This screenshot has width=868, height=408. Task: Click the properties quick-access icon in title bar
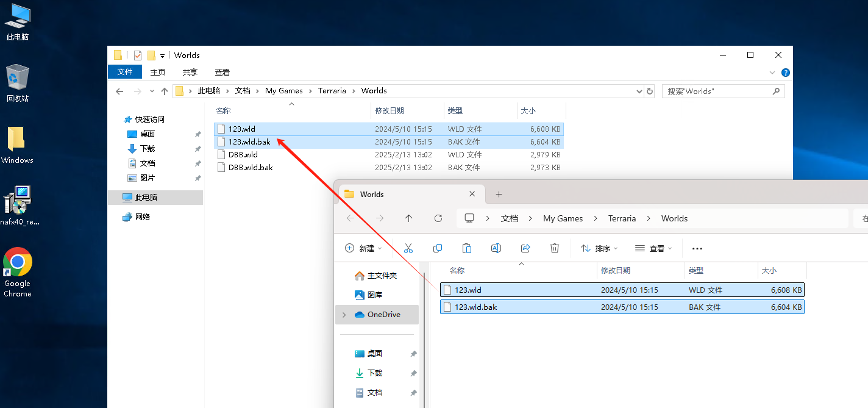click(x=138, y=55)
